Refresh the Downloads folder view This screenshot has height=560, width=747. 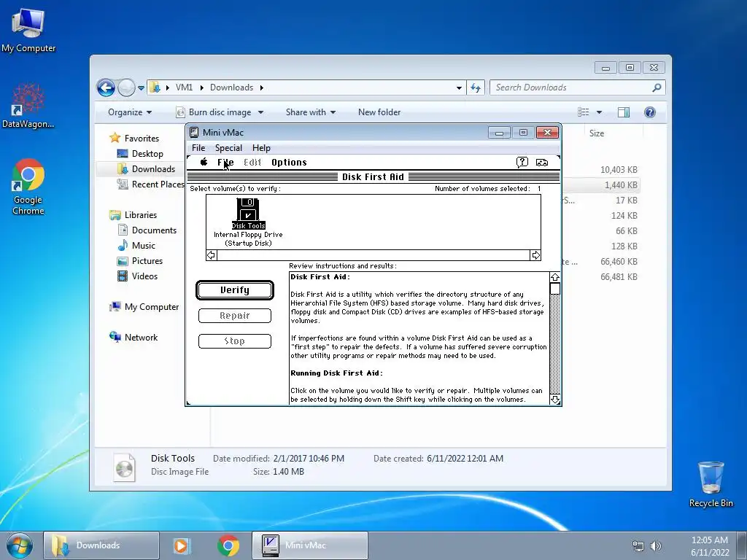click(476, 87)
